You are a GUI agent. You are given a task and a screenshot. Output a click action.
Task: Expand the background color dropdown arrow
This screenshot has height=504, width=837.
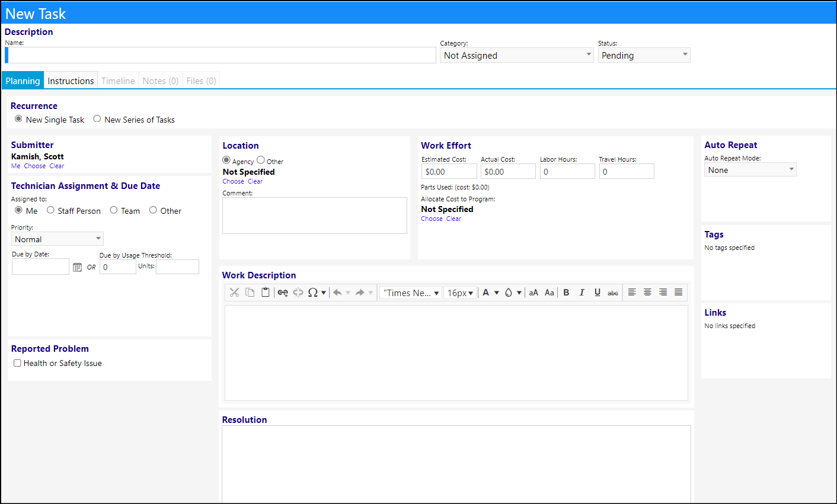[519, 293]
